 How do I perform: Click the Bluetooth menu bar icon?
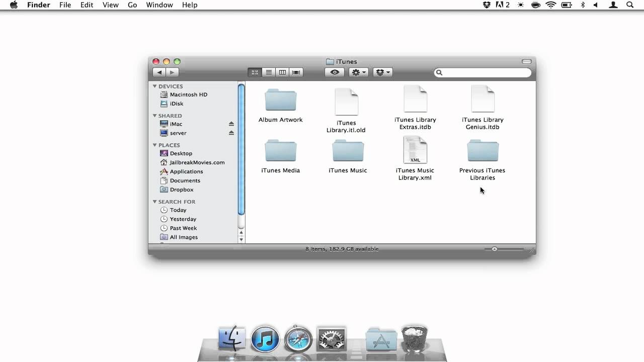(x=583, y=5)
